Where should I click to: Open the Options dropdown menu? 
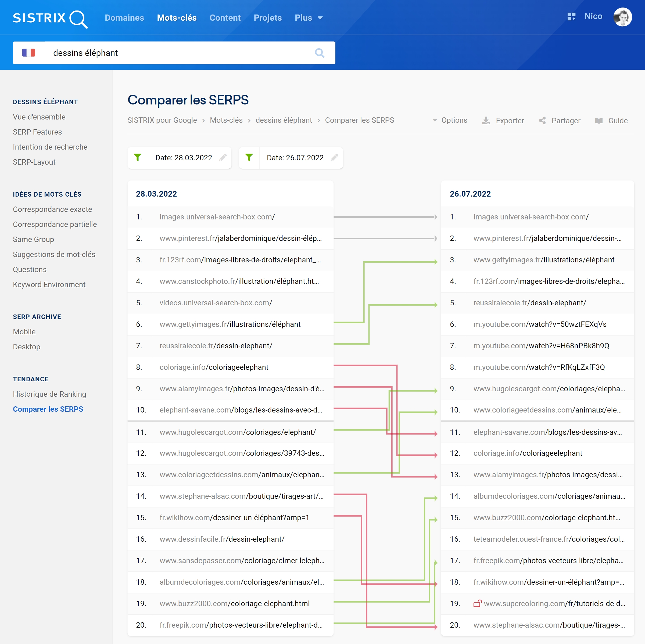click(x=449, y=120)
